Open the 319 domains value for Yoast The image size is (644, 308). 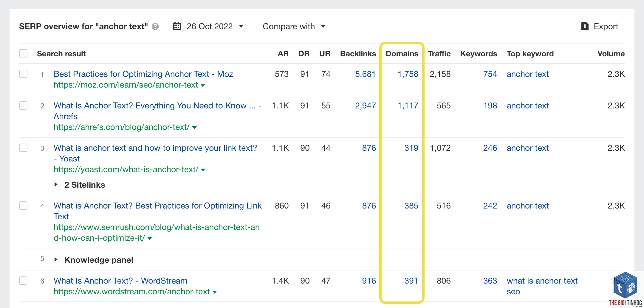[x=411, y=148]
